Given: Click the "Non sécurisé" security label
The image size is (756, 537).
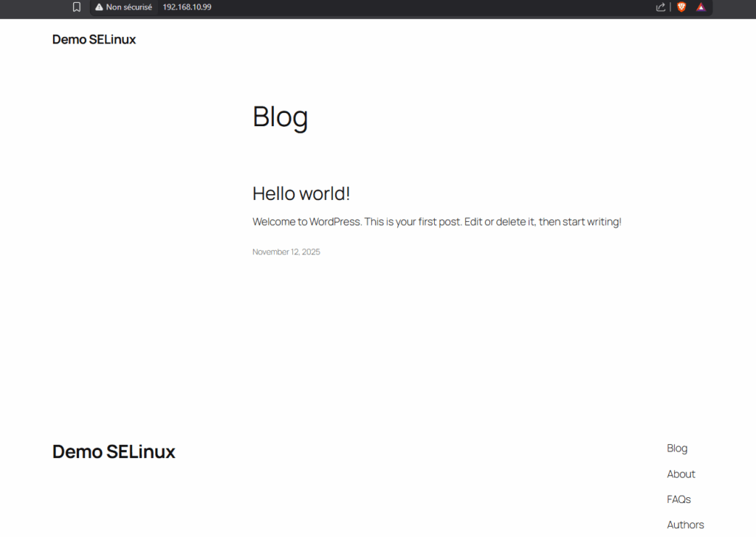Looking at the screenshot, I should click(128, 7).
